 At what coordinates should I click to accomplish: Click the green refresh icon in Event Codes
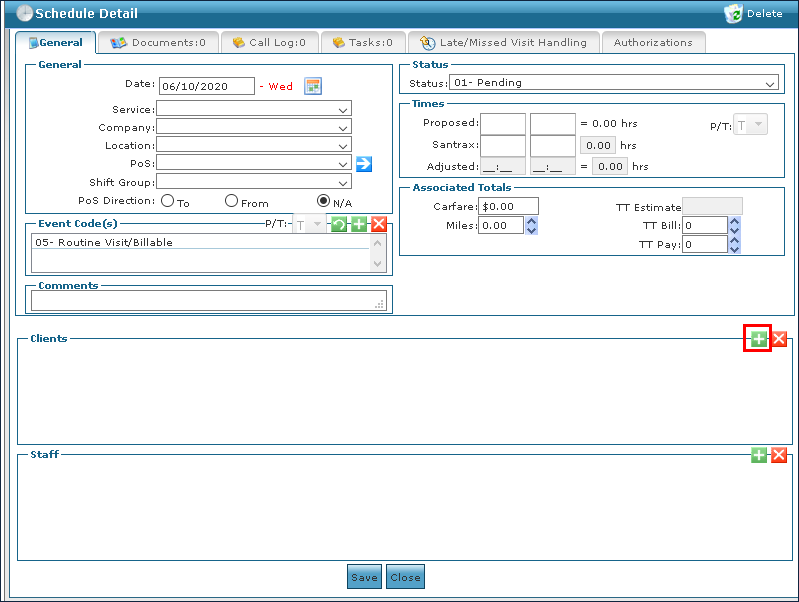[x=340, y=225]
